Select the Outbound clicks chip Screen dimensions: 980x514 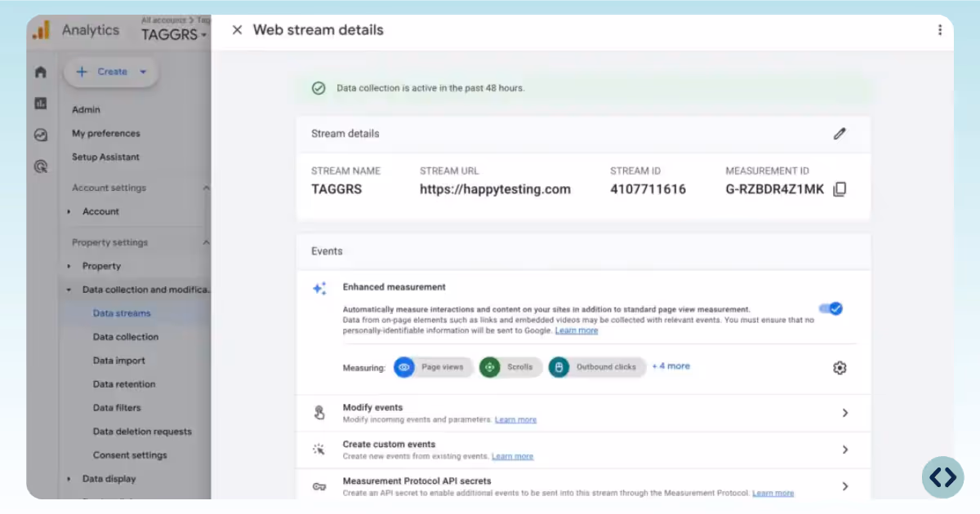pyautogui.click(x=597, y=367)
